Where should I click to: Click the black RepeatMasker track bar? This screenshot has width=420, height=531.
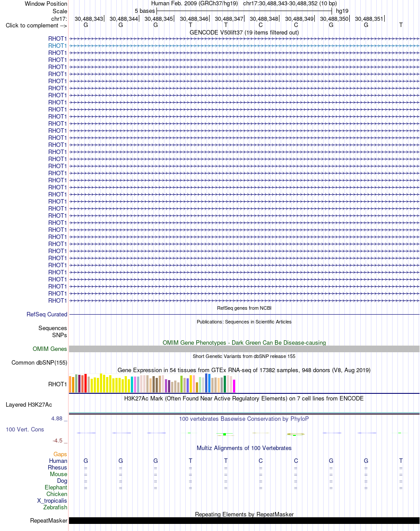click(x=244, y=520)
